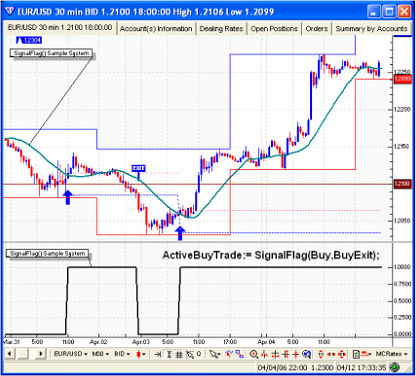Open the Summary by Accounts tab
This screenshot has width=416, height=376.
(371, 29)
